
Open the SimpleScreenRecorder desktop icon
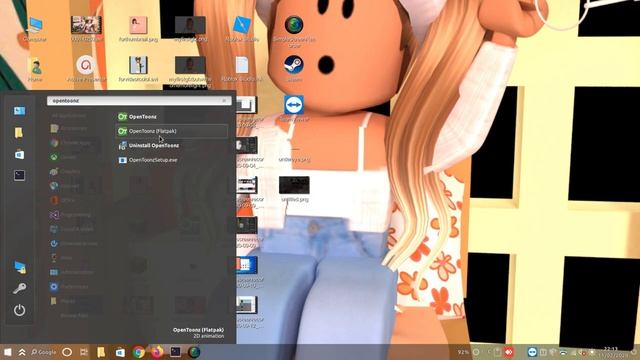point(294,31)
